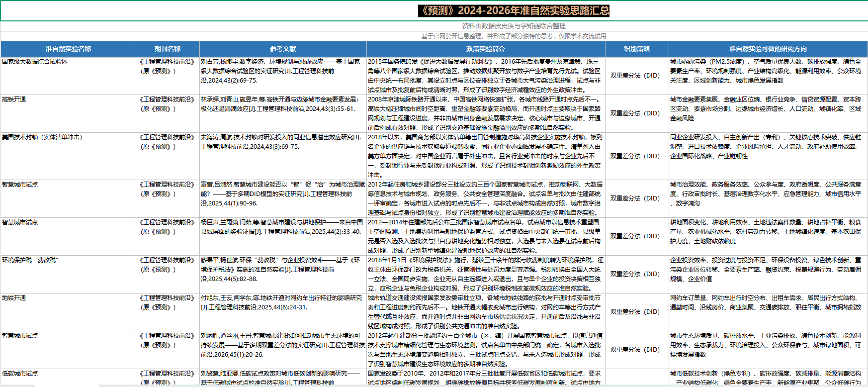The width and height of the screenshot is (868, 387).
Task: Select the 政策实验简介 column header
Action: [x=486, y=49]
